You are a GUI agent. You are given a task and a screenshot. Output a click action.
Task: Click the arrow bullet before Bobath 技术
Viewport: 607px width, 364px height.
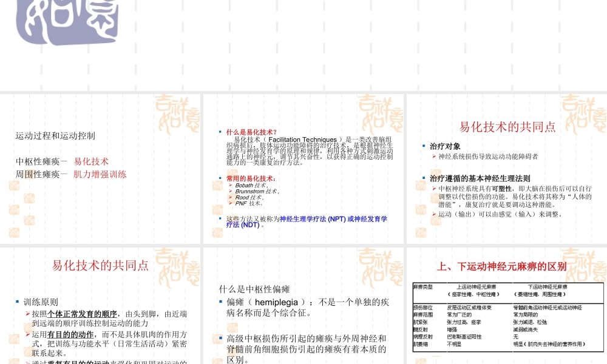point(231,185)
